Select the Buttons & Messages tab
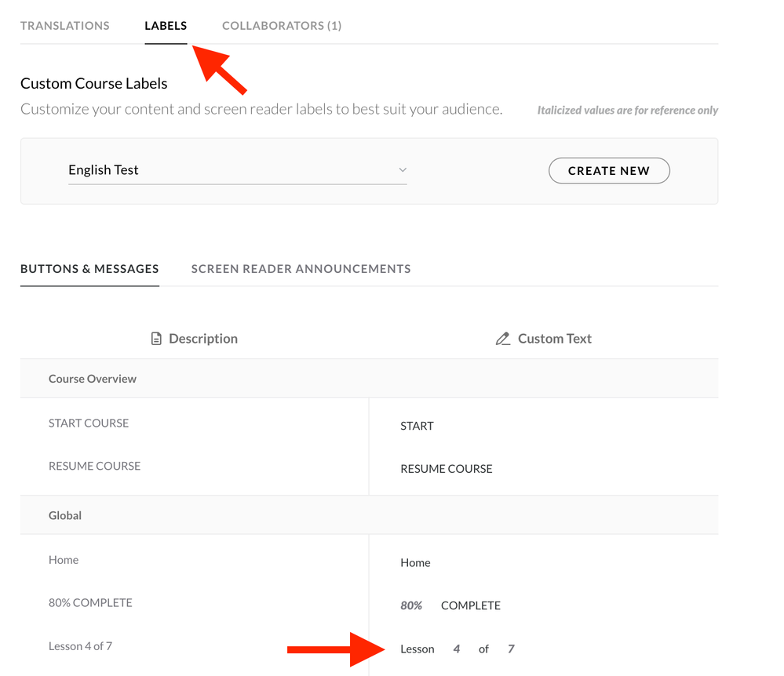784x676 pixels. (89, 269)
